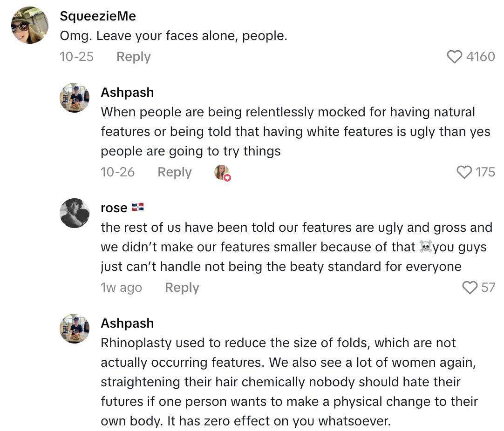The height and width of the screenshot is (431, 504).
Task: Click the 10-25 timestamp on the top comment
Action: [x=76, y=57]
